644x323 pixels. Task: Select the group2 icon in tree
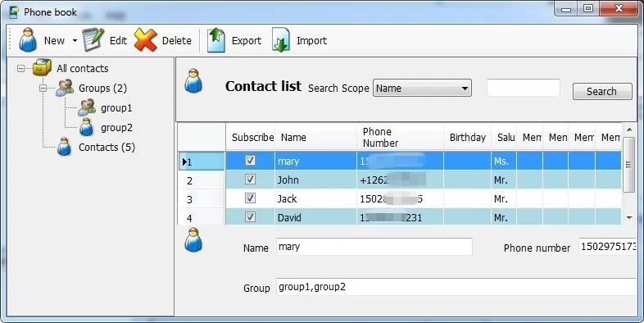[86, 127]
